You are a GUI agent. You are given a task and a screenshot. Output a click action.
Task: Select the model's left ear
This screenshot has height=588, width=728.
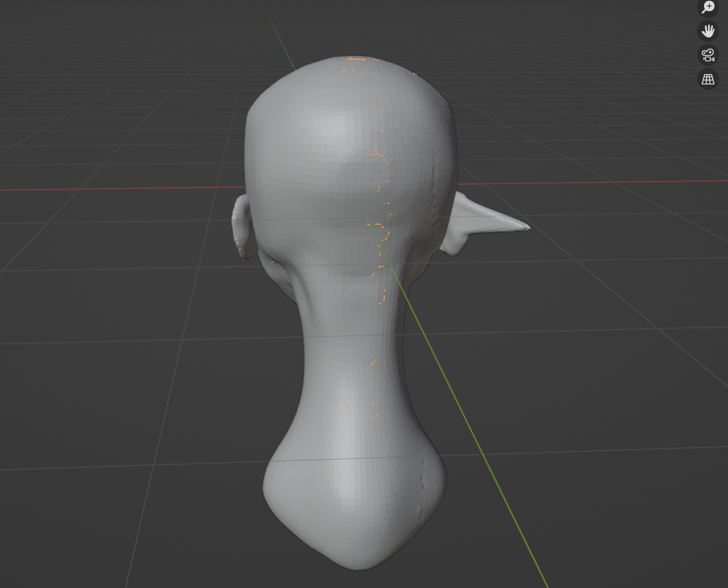(x=243, y=228)
